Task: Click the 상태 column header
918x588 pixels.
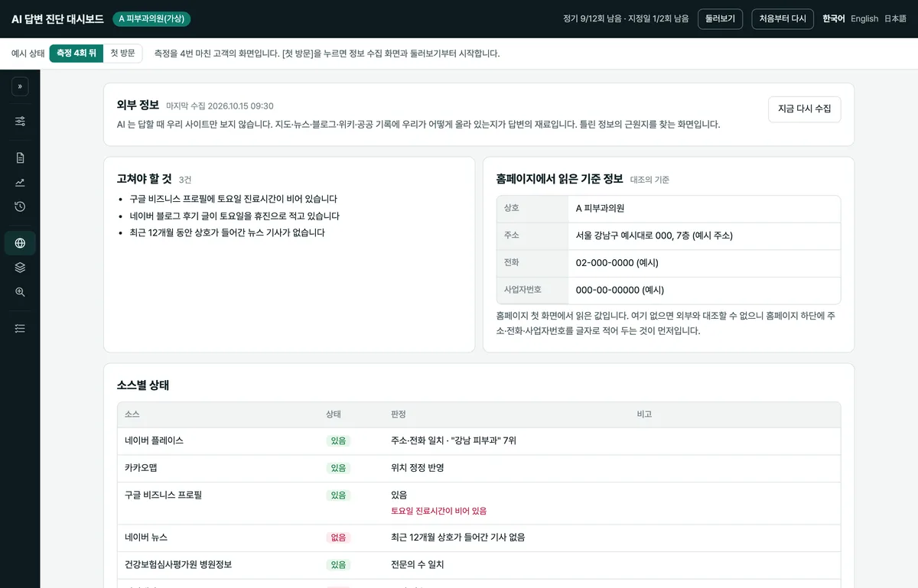Action: coord(334,414)
